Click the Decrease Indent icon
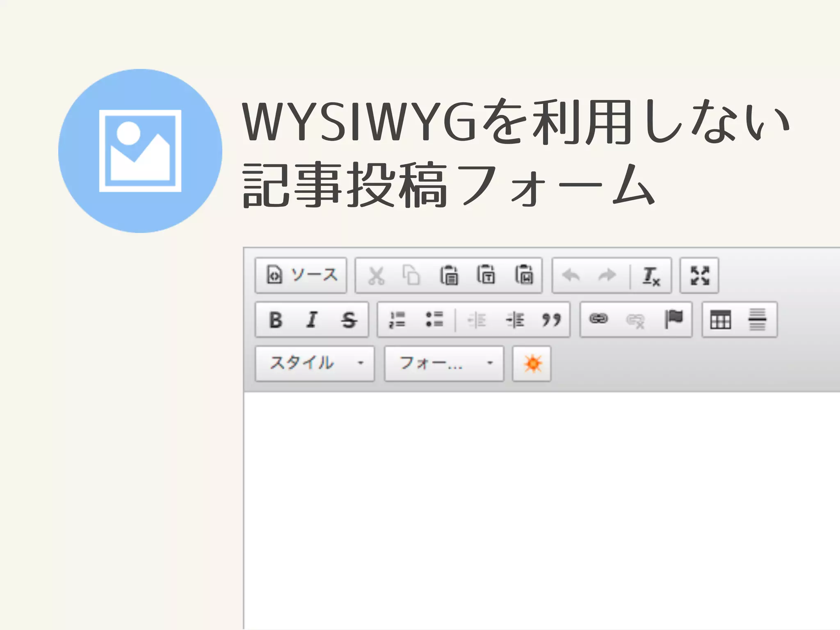Viewport: 840px width, 630px height. [x=477, y=320]
